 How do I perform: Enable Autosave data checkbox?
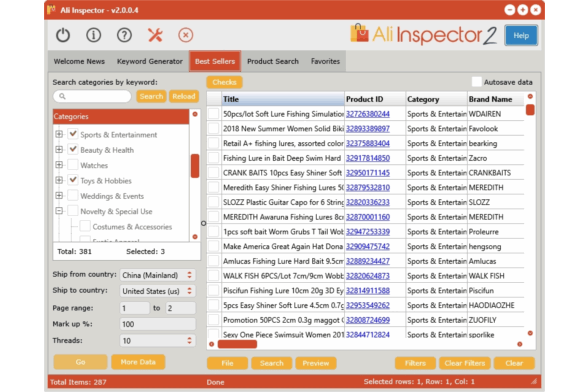coord(477,82)
